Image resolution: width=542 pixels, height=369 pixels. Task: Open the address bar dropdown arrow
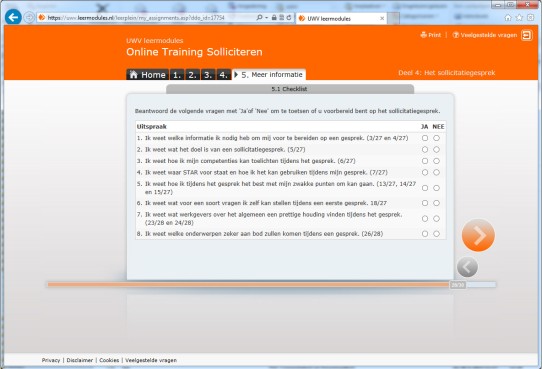pyautogui.click(x=267, y=18)
